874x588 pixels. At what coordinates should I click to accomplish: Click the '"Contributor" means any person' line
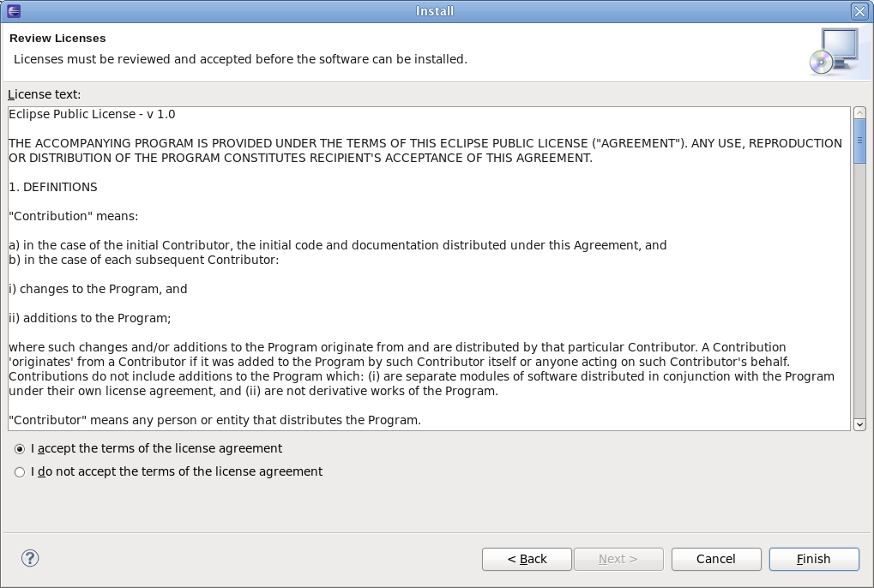(x=214, y=420)
